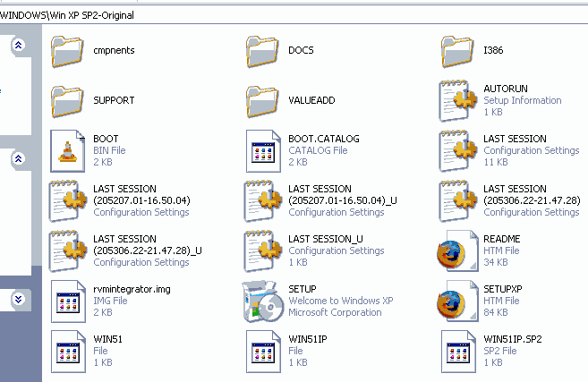Click the 'Welcome to Windows XP' description
Image resolution: width=588 pixels, height=382 pixels.
click(x=341, y=301)
